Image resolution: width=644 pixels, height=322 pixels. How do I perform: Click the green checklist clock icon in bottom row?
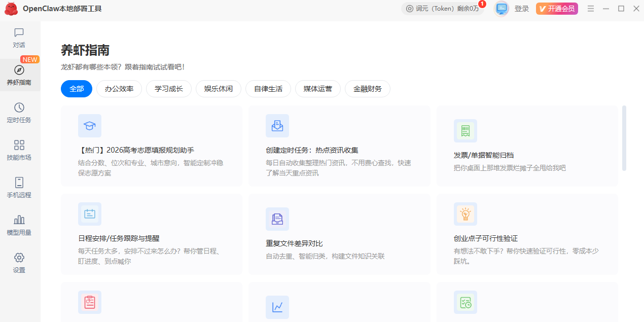point(466,302)
